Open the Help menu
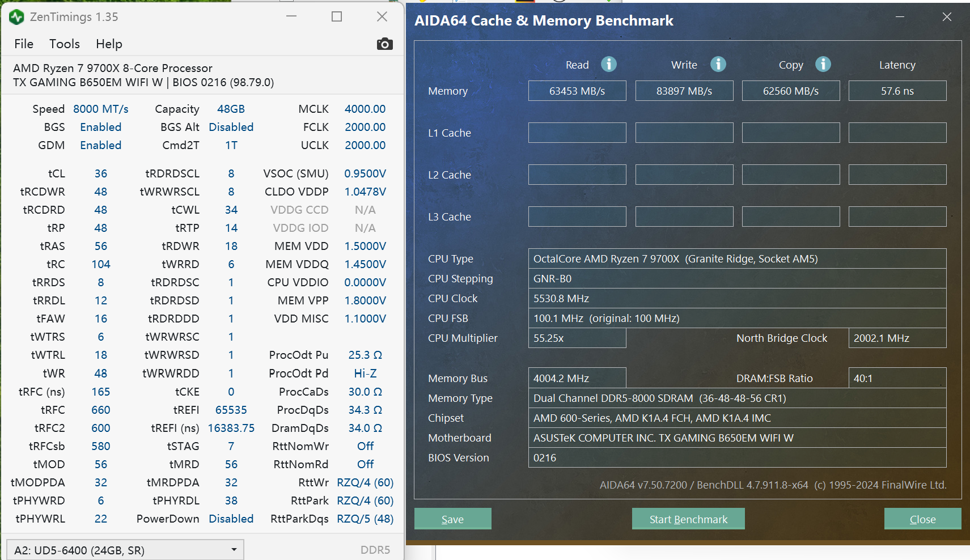The height and width of the screenshot is (560, 970). click(x=109, y=44)
